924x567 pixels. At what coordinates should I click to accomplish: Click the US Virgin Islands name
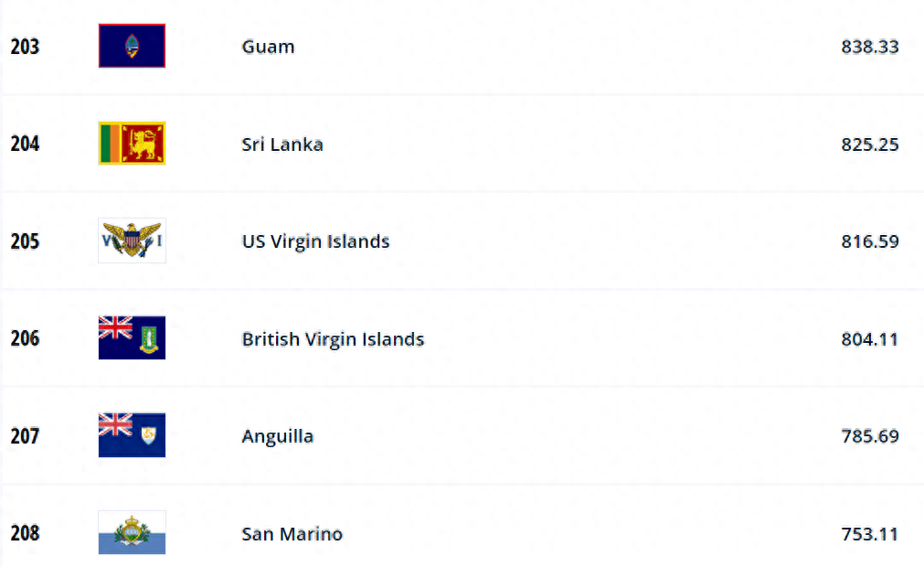[316, 241]
